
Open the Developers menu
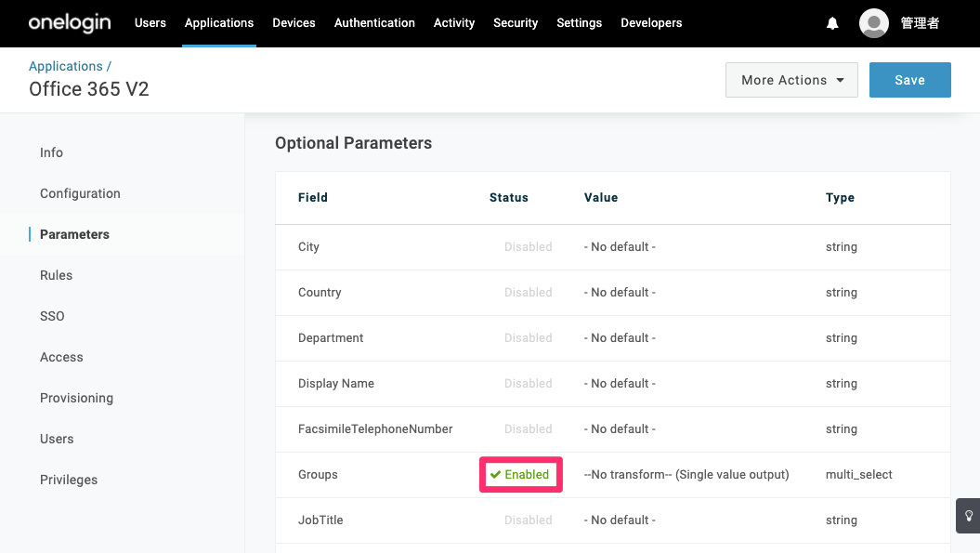click(651, 23)
